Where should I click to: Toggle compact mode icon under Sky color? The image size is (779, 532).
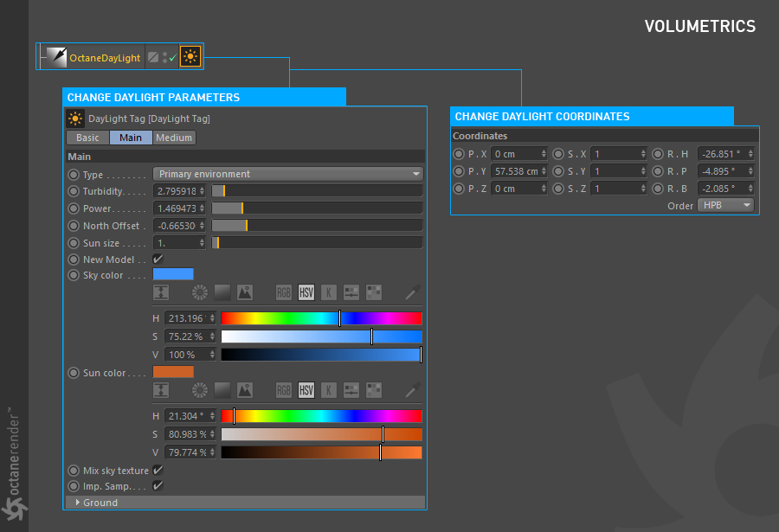coord(161,292)
